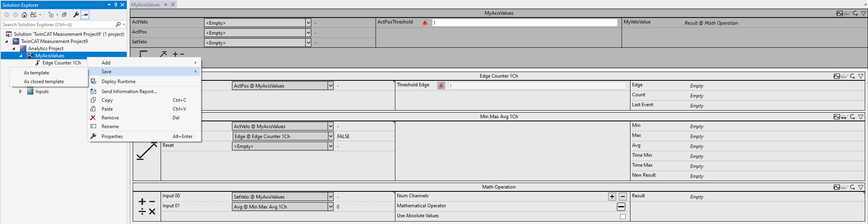Select Deploy Runtime in context menu
Image resolution: width=868 pixels, height=224 pixels.
144,82
